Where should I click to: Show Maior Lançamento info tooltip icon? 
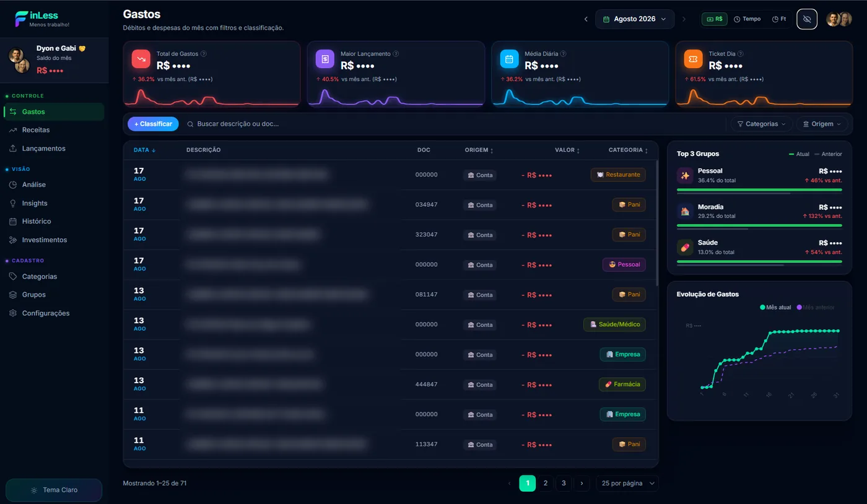pos(396,54)
